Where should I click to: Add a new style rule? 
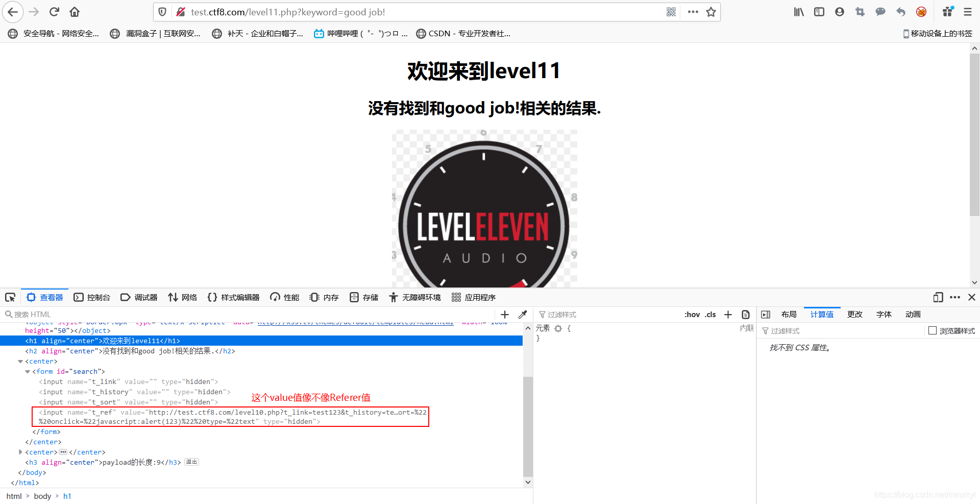point(728,315)
